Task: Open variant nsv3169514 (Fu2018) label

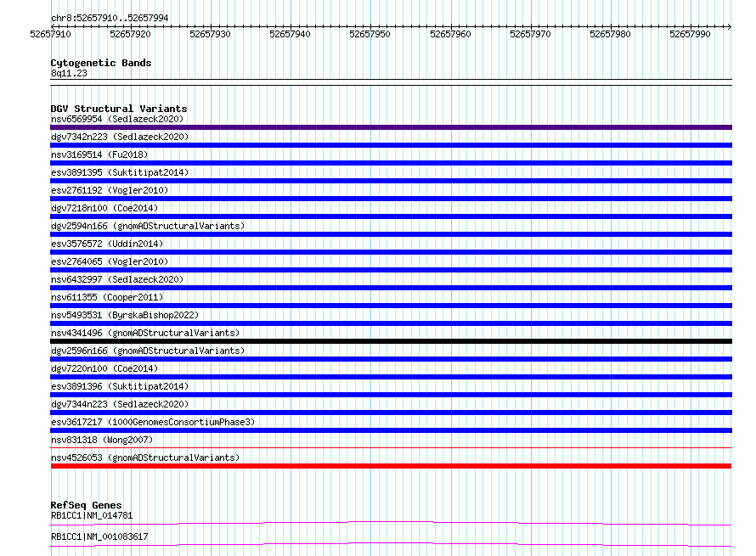Action: pos(99,154)
